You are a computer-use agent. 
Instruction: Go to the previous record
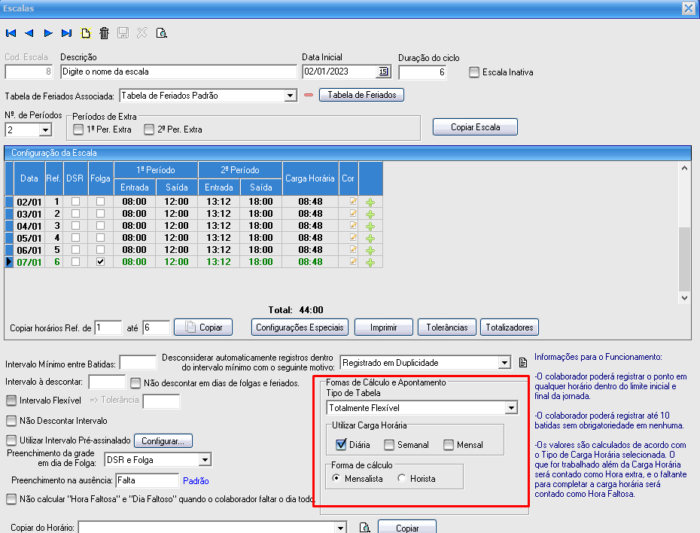click(28, 33)
